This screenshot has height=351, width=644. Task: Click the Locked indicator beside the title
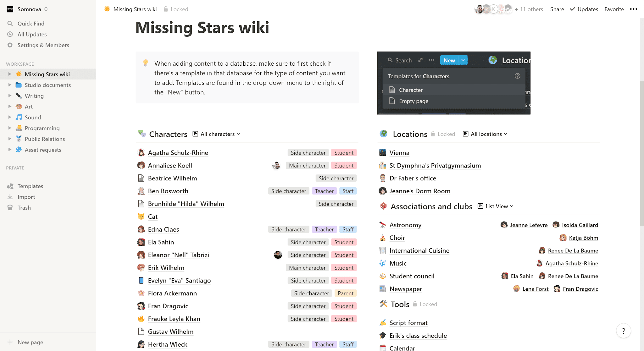176,9
